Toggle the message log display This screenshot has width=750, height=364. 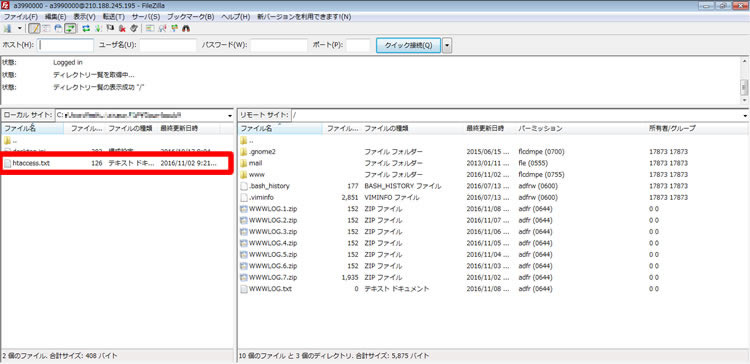coord(34,29)
